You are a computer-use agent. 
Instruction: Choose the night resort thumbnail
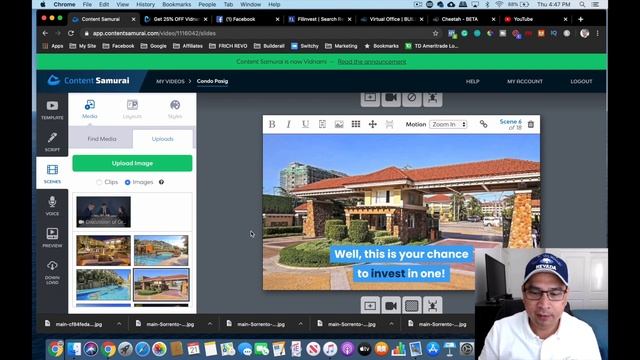[x=103, y=250]
